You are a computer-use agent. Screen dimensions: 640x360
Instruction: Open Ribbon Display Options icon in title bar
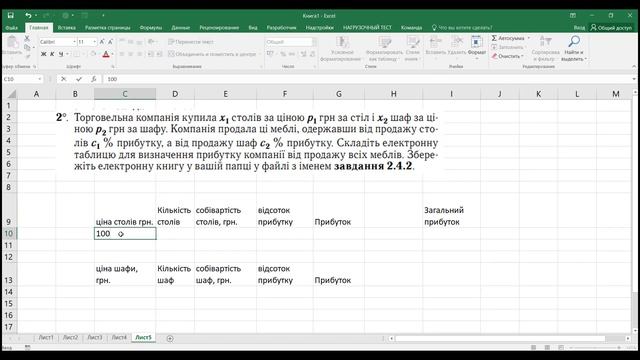coord(573,15)
